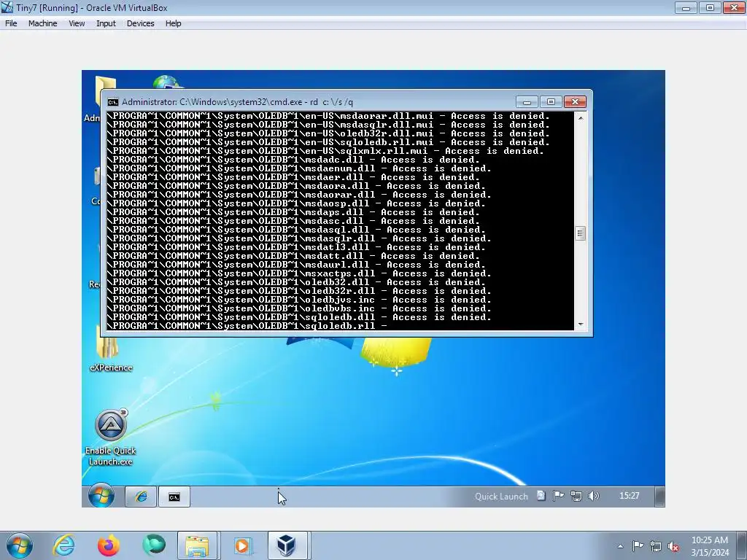The image size is (747, 560).
Task: Click the cmd scrollbar thumb
Action: coord(580,233)
